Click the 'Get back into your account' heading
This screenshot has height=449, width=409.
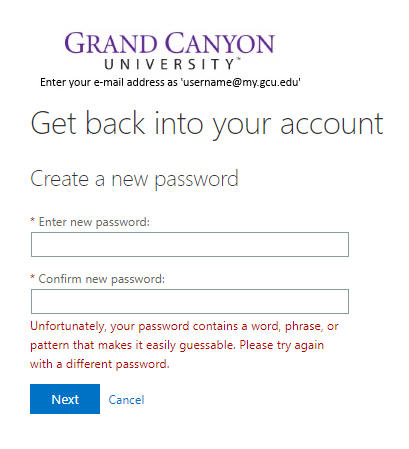(207, 124)
